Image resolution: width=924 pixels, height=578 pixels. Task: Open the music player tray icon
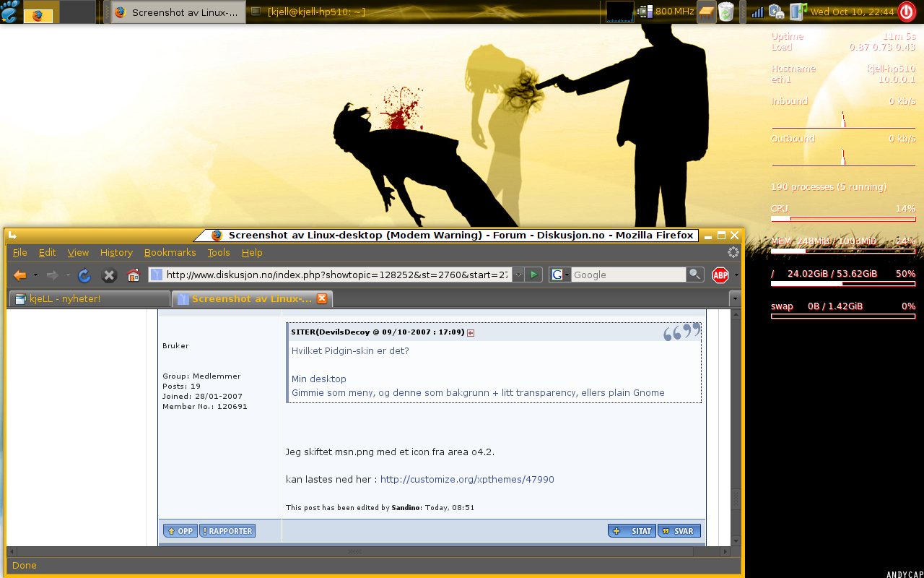click(x=798, y=12)
